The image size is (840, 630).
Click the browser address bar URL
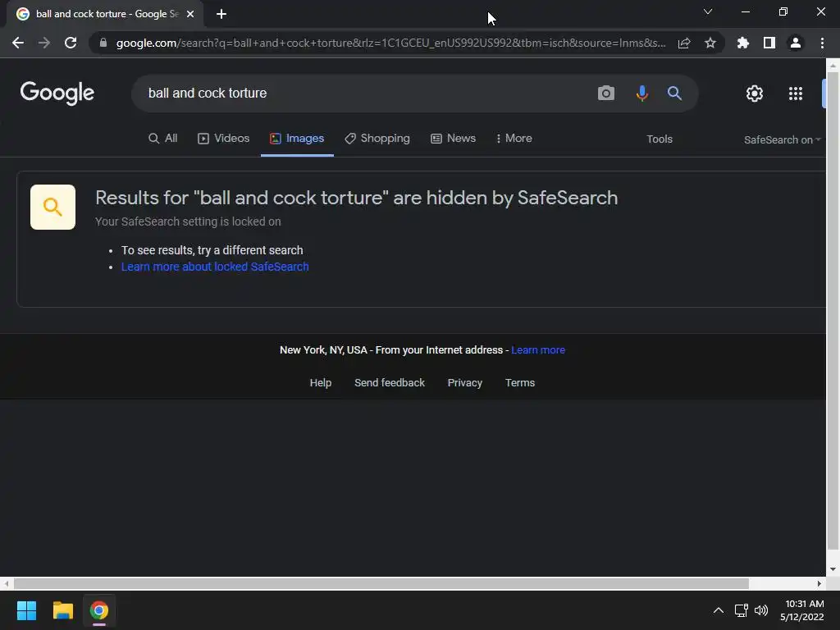point(391,43)
